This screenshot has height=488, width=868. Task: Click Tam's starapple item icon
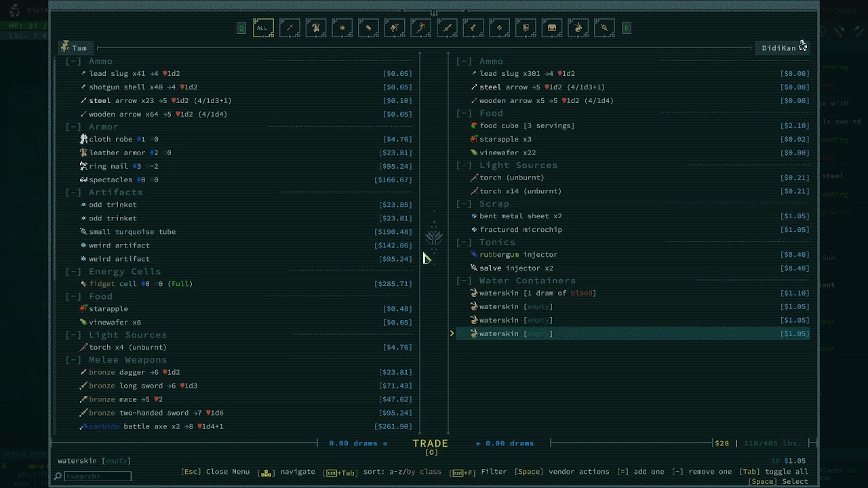tap(83, 308)
